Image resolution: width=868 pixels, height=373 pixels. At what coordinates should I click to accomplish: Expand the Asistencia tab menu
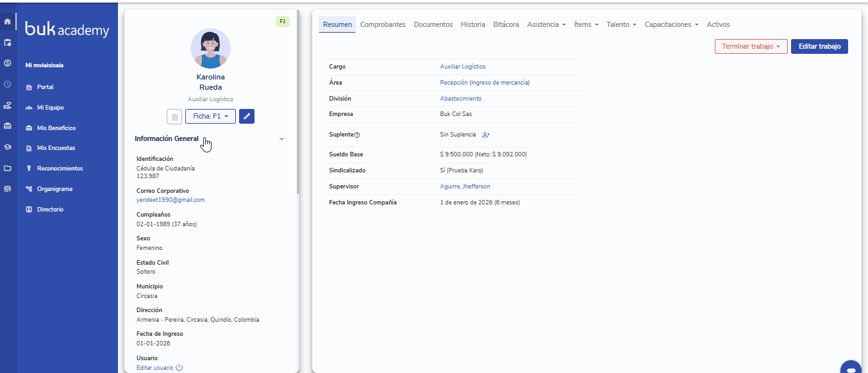[x=546, y=24]
